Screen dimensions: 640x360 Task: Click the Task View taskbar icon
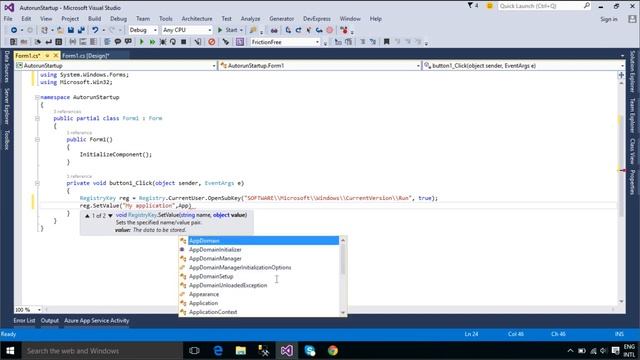point(194,351)
